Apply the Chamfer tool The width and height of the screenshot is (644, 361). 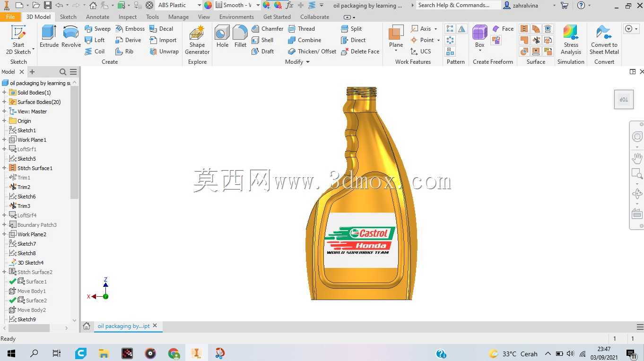(268, 29)
